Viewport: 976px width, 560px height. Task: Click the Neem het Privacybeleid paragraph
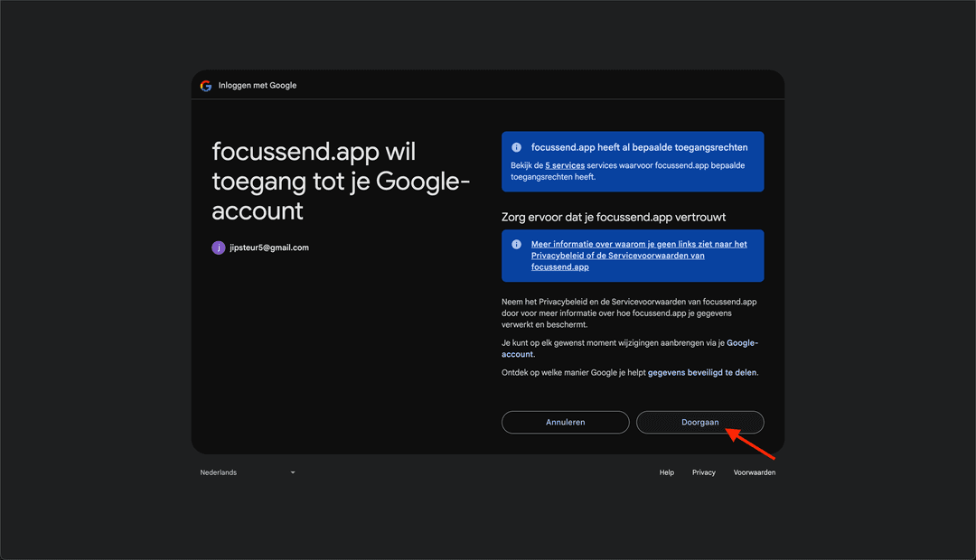pos(629,313)
